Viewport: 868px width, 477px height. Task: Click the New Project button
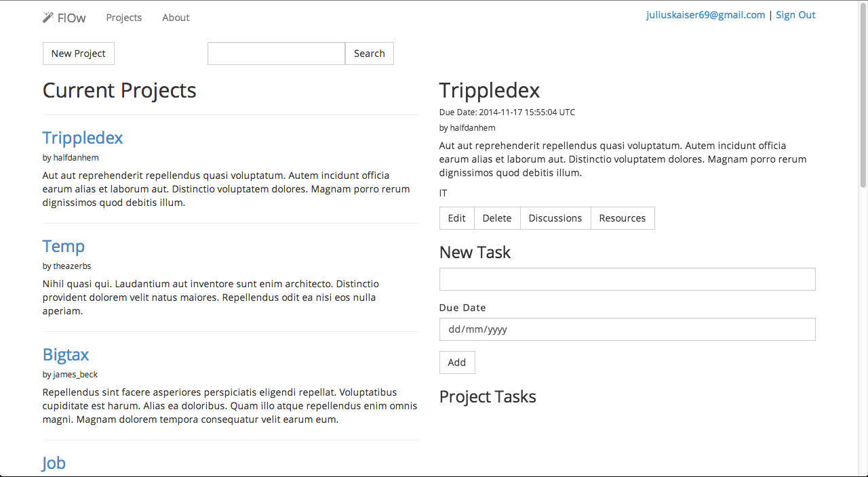coord(79,54)
